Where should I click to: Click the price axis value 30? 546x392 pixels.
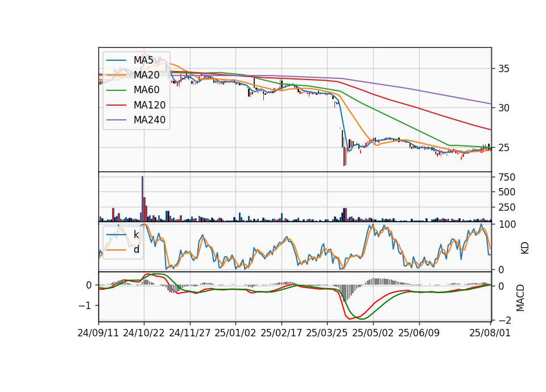504,108
